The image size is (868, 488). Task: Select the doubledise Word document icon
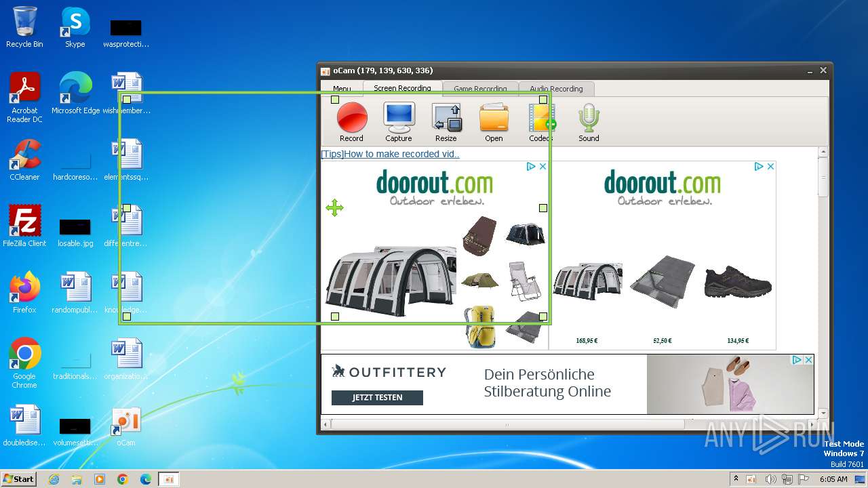click(x=24, y=426)
